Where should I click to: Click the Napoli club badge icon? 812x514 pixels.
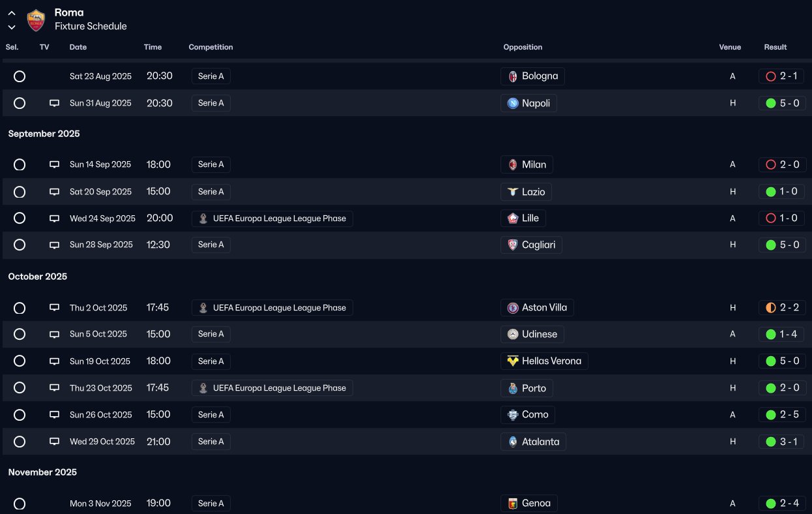point(513,103)
